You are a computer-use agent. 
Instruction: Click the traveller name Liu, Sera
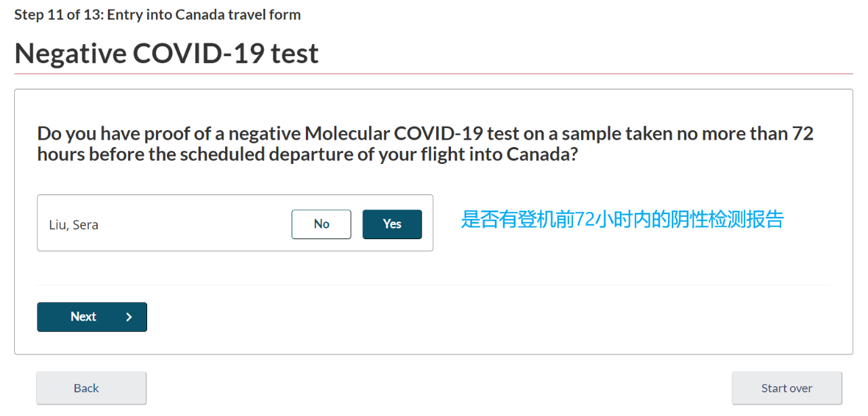73,225
